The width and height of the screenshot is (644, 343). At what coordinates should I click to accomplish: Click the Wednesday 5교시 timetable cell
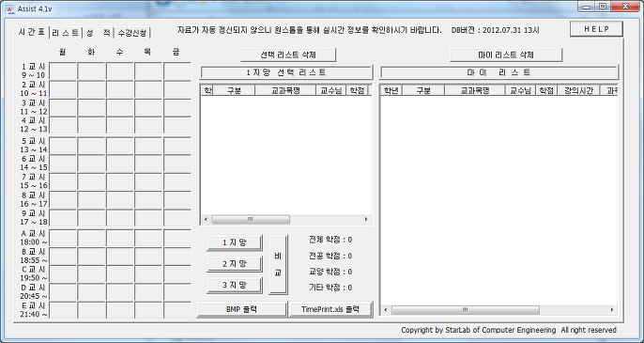[120, 146]
